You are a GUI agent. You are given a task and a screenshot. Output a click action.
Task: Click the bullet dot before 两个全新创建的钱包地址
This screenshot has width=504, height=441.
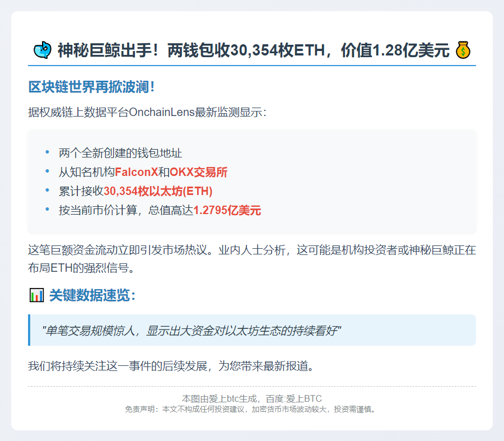click(48, 152)
